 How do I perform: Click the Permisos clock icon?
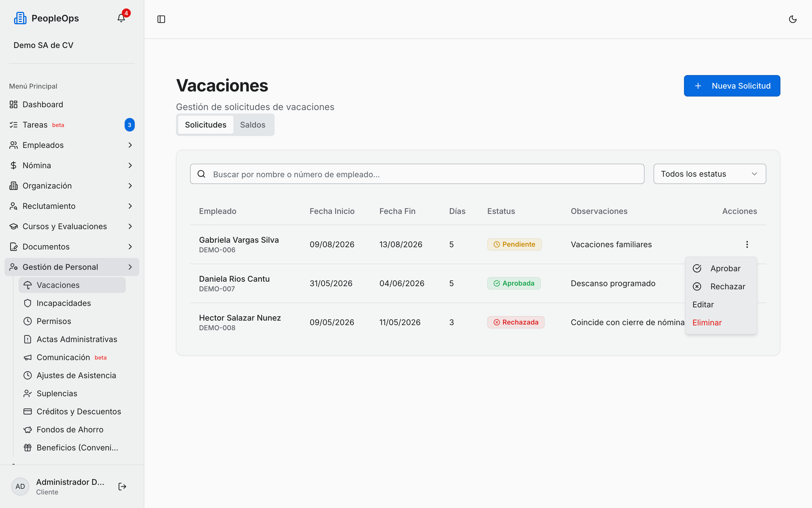pyautogui.click(x=28, y=321)
